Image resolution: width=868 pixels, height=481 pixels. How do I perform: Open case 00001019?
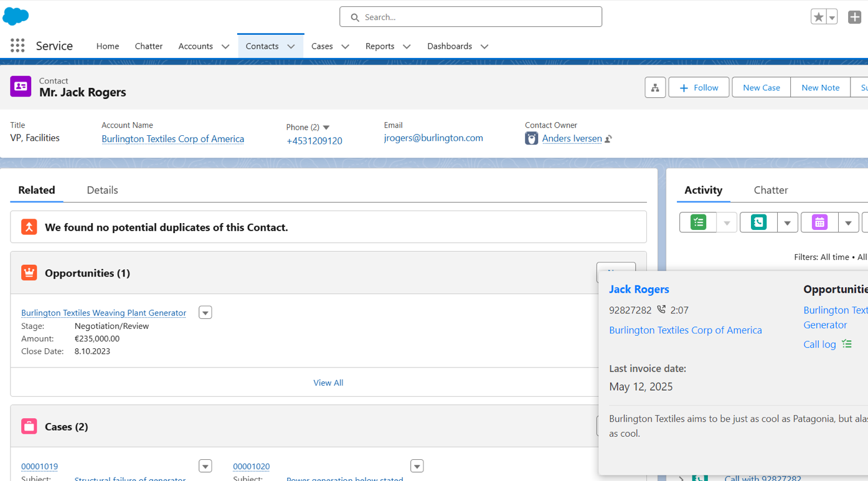[39, 466]
